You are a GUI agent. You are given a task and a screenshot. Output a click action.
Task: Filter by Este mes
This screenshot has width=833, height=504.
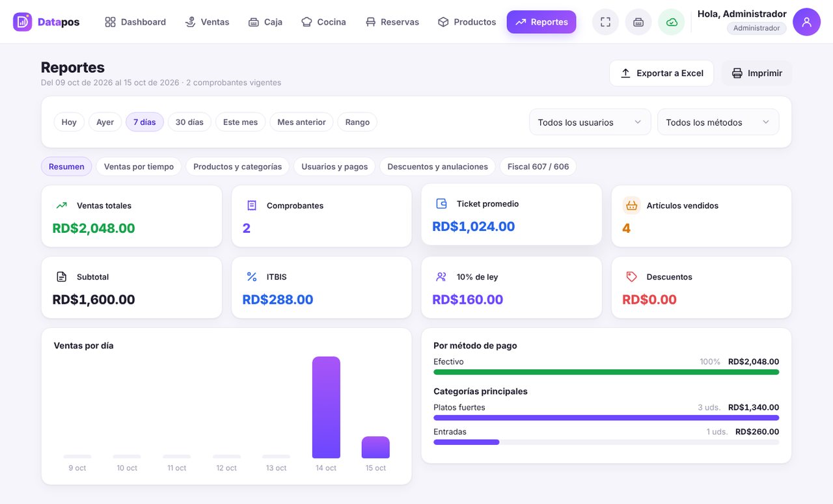click(240, 122)
